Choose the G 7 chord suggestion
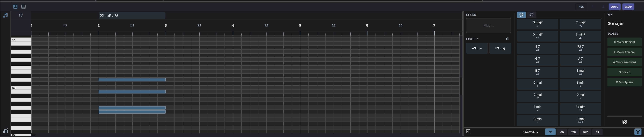Viewport: 644px width, 137px height. (537, 60)
